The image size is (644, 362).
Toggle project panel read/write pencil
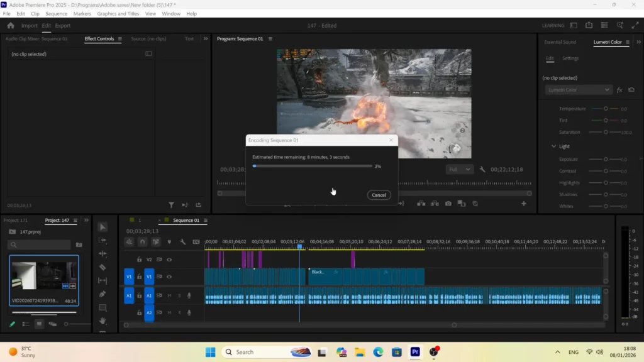click(x=13, y=324)
